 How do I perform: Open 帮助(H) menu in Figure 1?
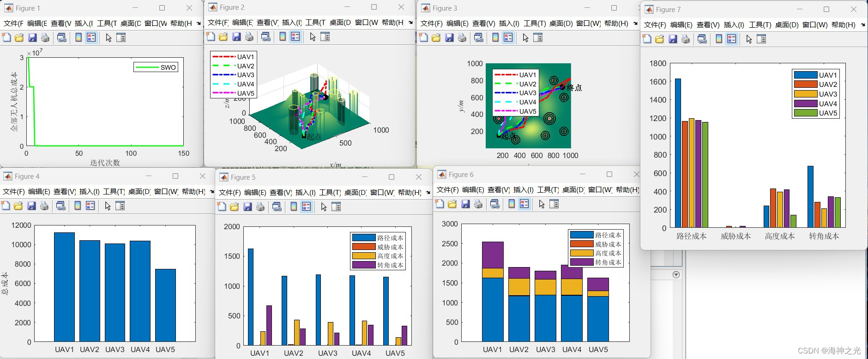click(181, 23)
